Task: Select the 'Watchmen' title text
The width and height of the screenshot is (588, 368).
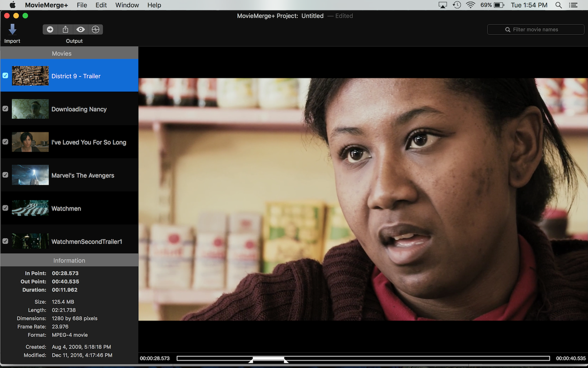Action: click(66, 209)
